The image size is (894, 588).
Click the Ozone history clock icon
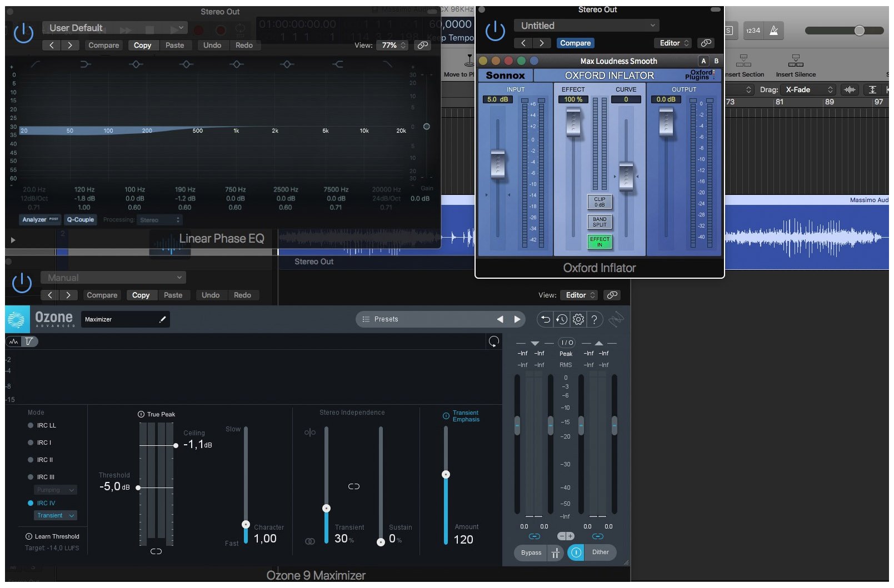click(562, 319)
